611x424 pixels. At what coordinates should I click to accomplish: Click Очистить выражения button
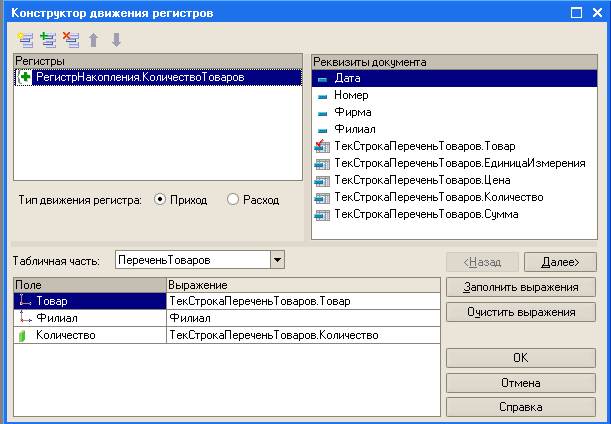(521, 312)
